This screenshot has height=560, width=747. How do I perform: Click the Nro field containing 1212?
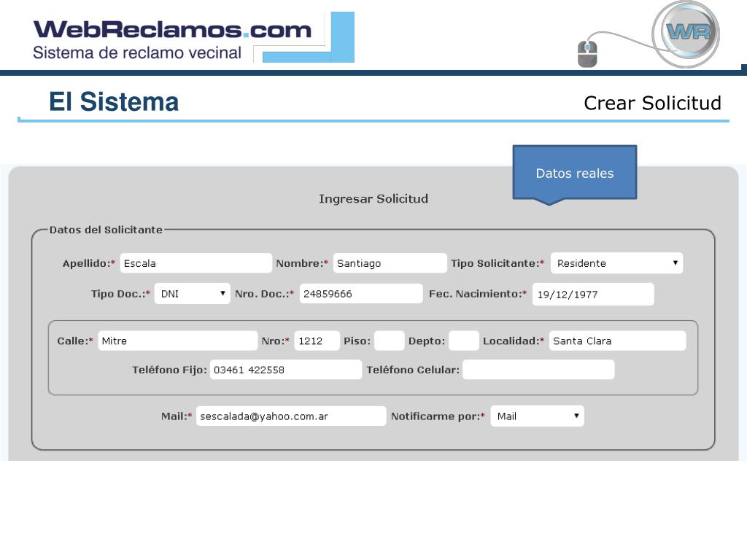317,341
